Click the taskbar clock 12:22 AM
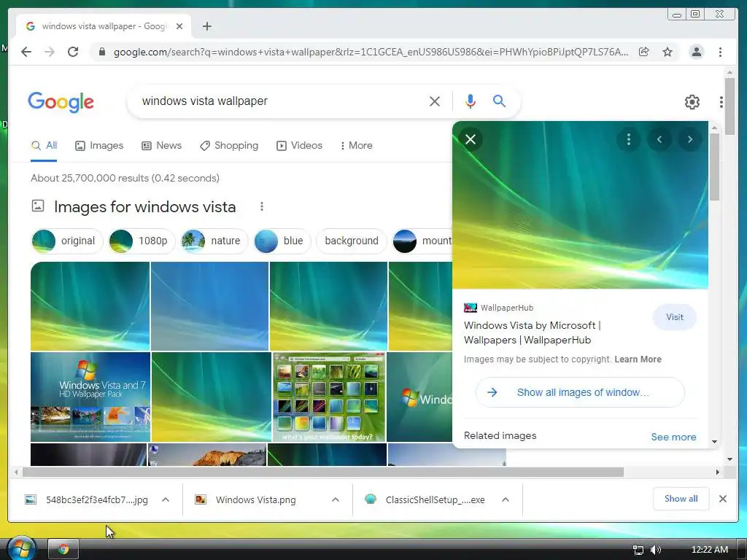This screenshot has width=747, height=560. tap(709, 550)
